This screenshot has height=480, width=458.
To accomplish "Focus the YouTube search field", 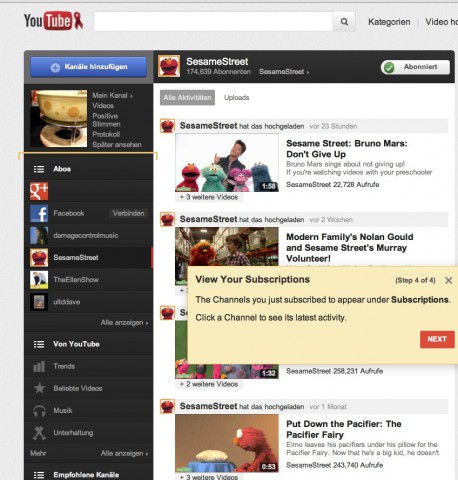I will [213, 22].
